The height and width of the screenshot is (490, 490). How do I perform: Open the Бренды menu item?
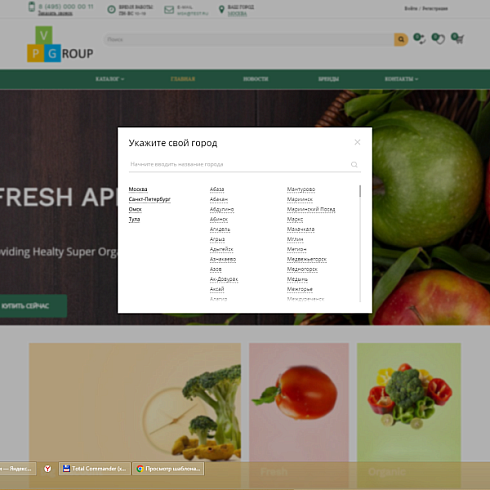(x=328, y=79)
